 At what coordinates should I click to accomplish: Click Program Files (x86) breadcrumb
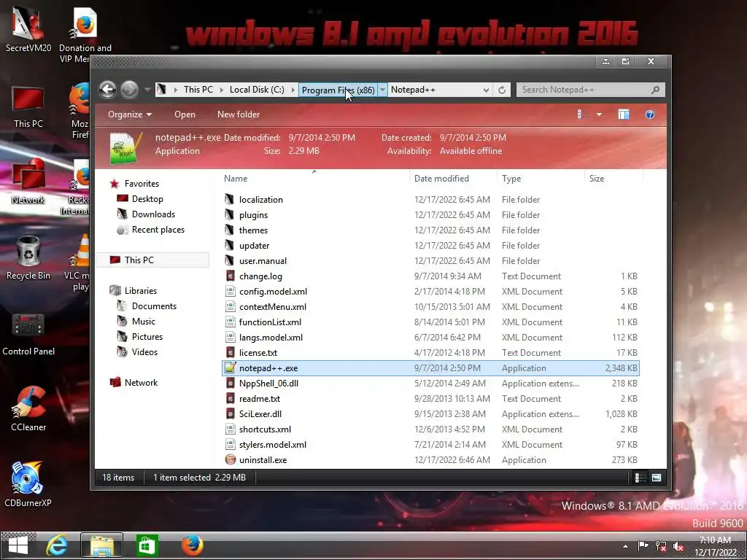[338, 90]
